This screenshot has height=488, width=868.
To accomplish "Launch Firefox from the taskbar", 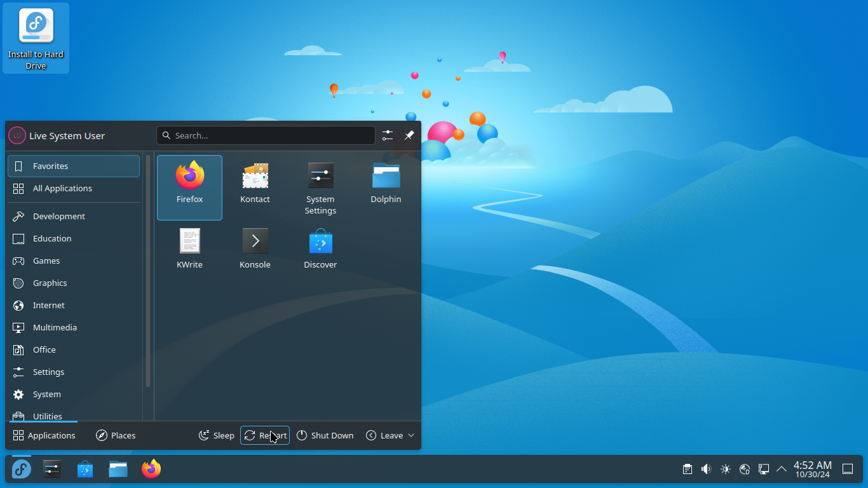I will pos(151,470).
